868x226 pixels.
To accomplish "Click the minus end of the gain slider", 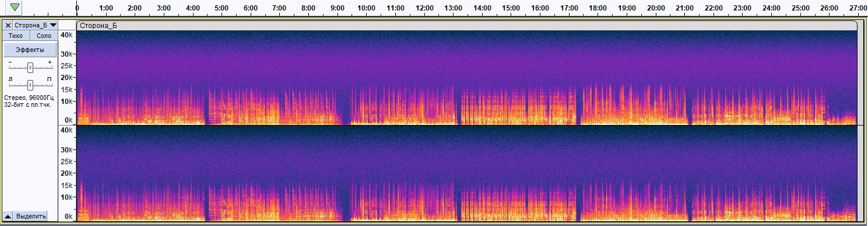I will point(10,62).
